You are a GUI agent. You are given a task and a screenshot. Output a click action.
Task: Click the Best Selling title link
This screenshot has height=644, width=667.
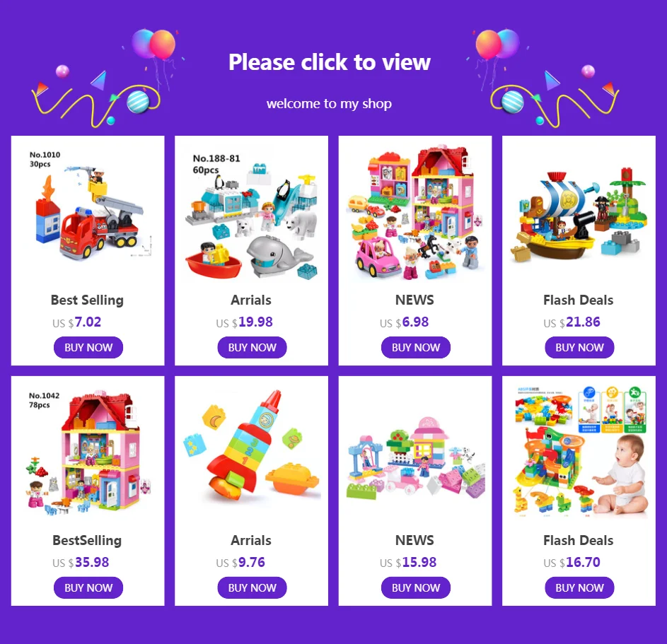(x=87, y=300)
